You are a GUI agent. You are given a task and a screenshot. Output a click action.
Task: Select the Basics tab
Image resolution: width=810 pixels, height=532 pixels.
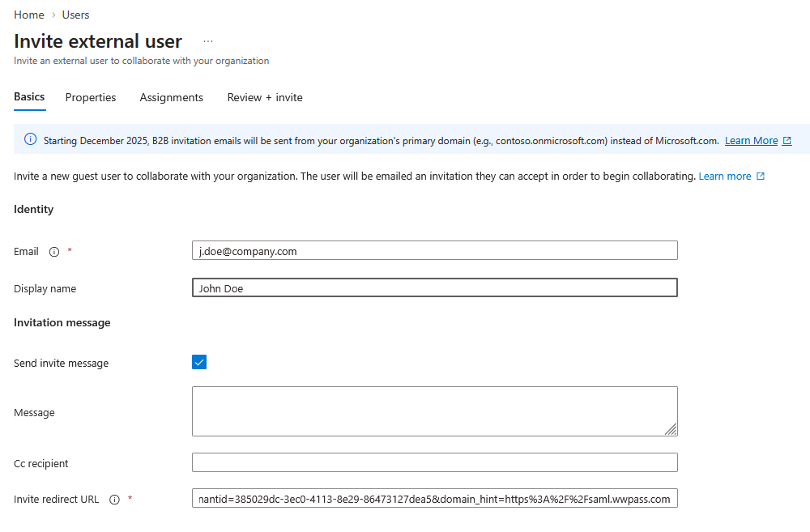[29, 97]
